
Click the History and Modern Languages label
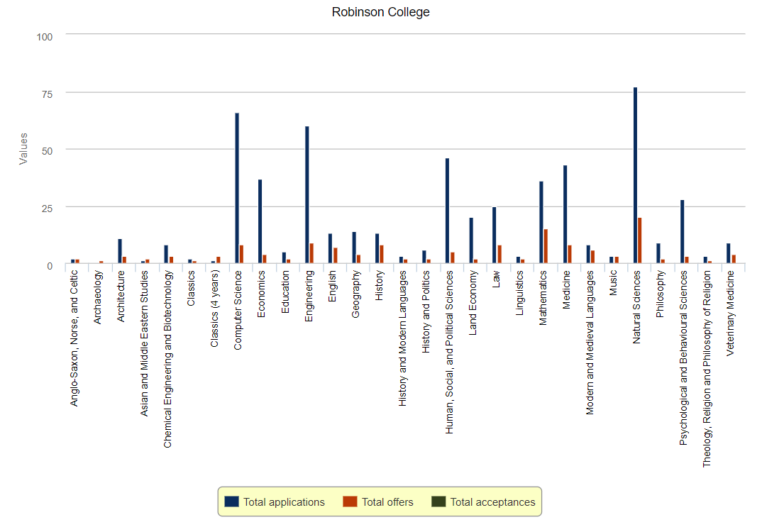coord(402,338)
